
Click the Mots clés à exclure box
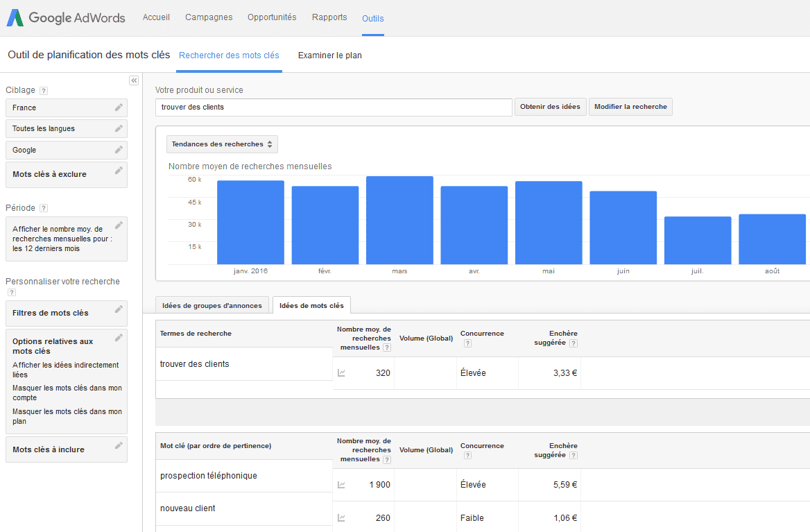(66, 175)
